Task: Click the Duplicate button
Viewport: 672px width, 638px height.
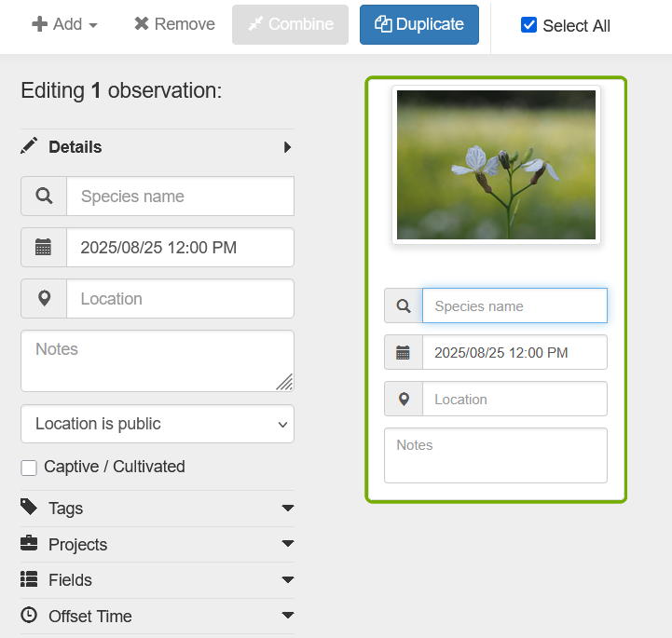Action: (x=418, y=24)
